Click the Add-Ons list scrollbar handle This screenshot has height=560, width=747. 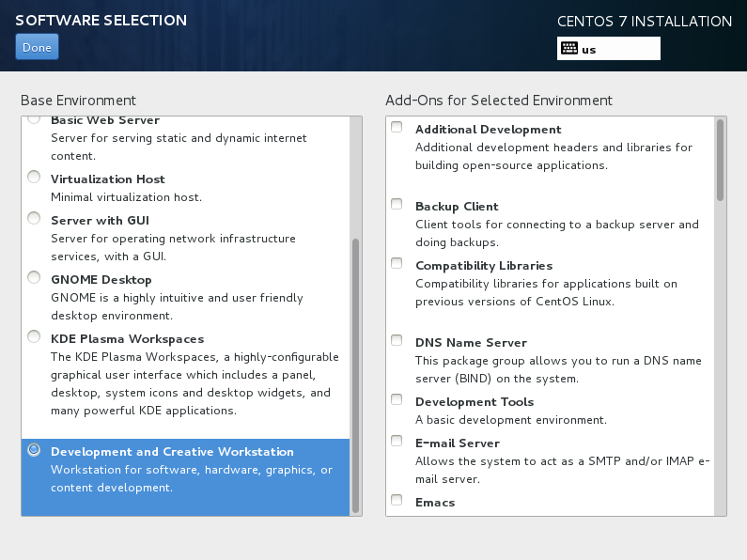pos(720,160)
